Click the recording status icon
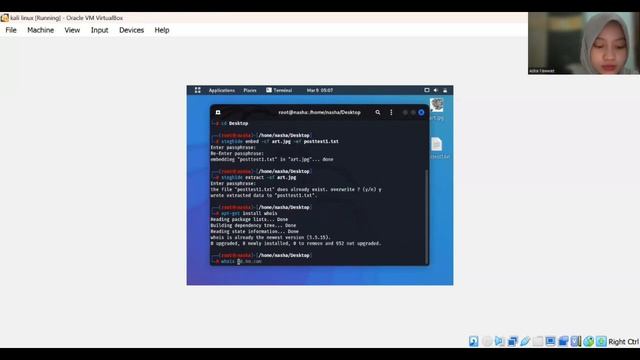The image size is (640, 360). 563,341
